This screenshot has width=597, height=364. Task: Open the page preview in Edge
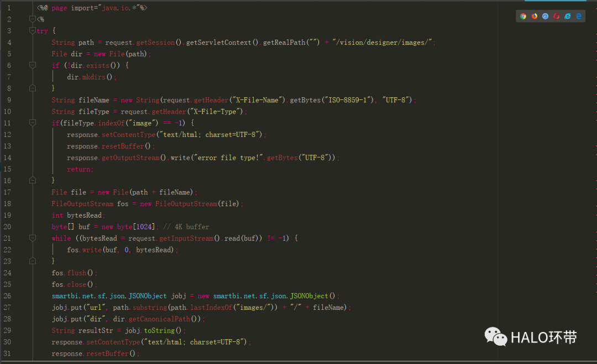(x=579, y=17)
